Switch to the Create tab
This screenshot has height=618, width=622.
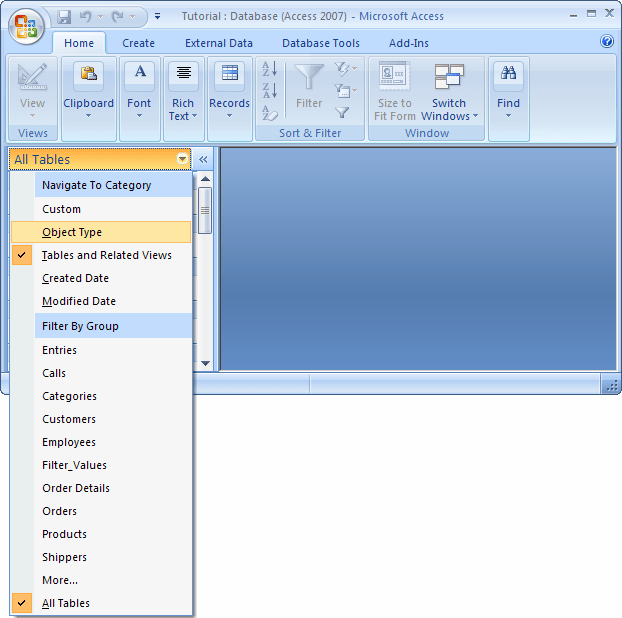(138, 43)
